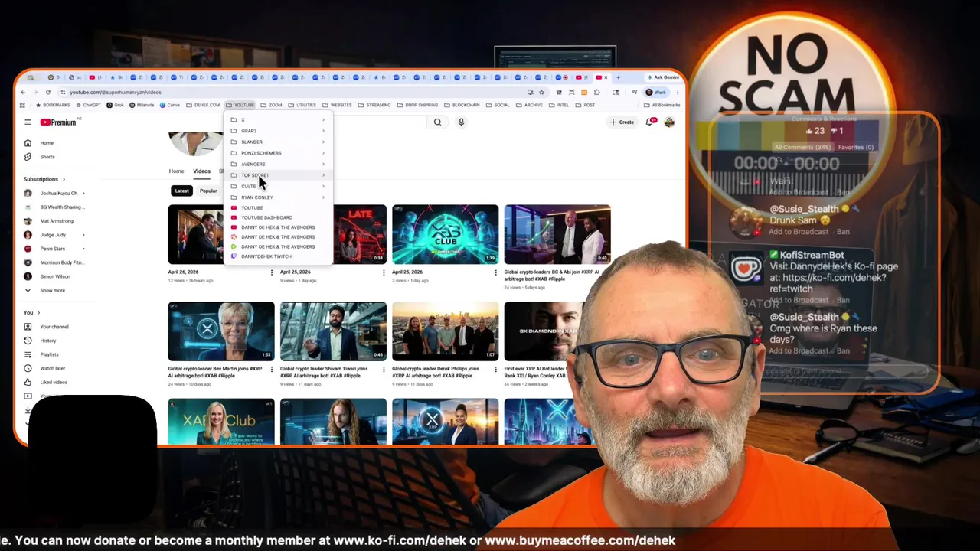The width and height of the screenshot is (980, 551).
Task: Click the browser back arrow
Action: pyautogui.click(x=23, y=92)
